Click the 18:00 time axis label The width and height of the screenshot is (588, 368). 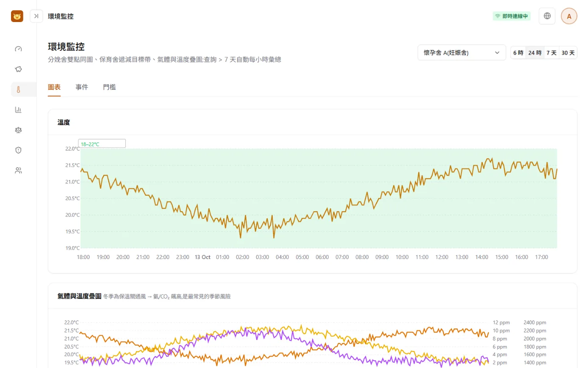[83, 257]
